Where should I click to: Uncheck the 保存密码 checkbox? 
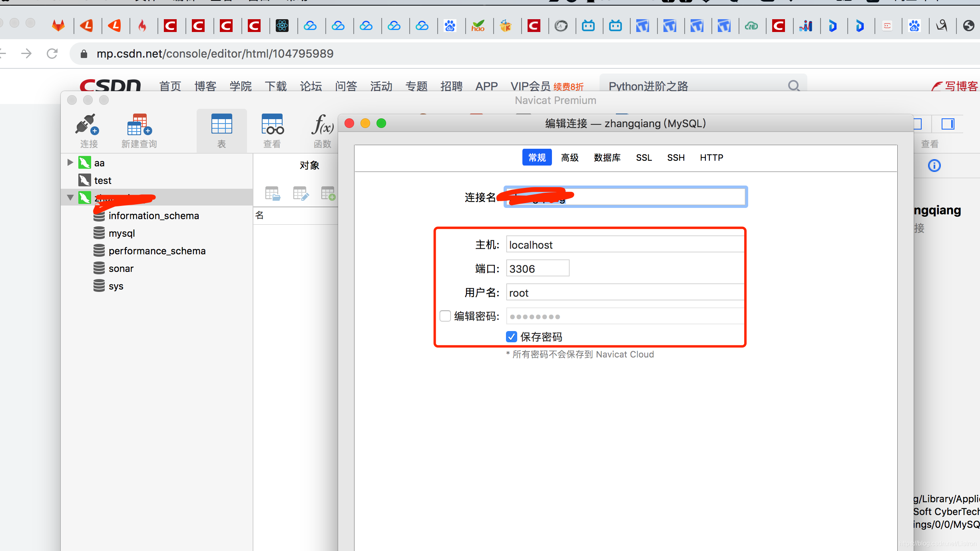(512, 337)
